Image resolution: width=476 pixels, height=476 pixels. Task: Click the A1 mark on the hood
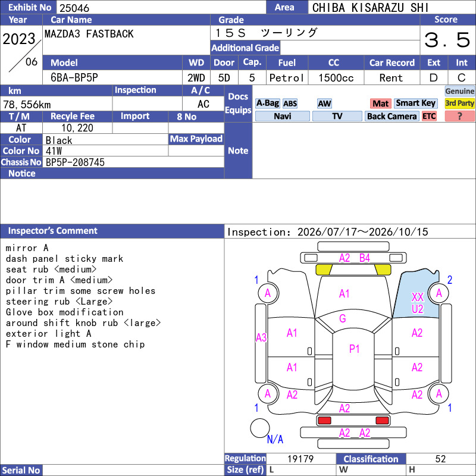pos(345,293)
